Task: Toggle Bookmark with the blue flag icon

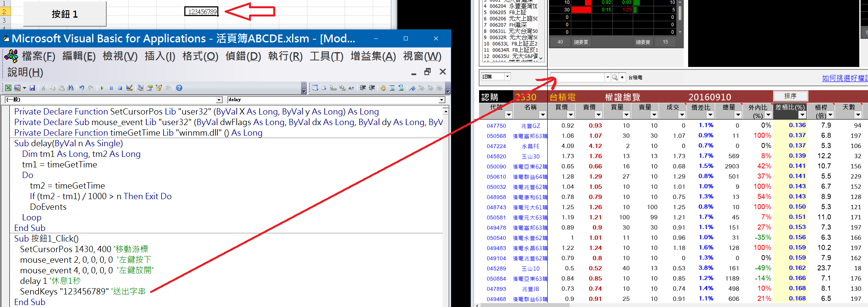Action: click(412, 88)
